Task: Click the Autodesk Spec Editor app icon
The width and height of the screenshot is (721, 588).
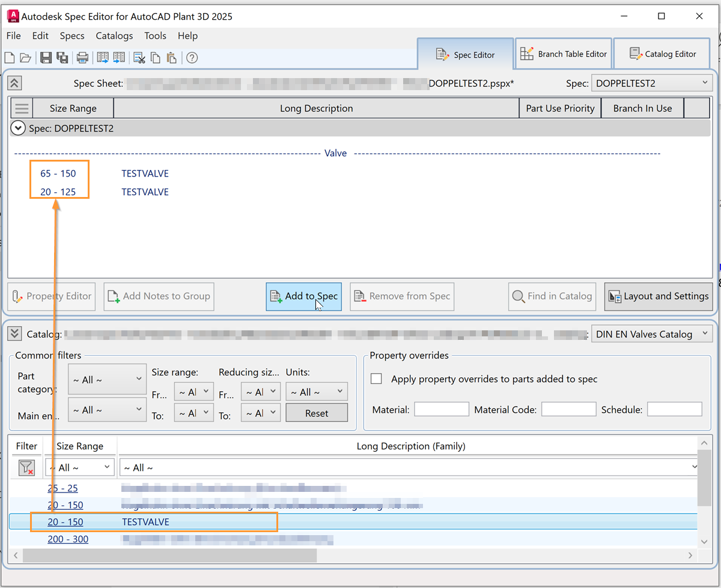Action: tap(13, 16)
